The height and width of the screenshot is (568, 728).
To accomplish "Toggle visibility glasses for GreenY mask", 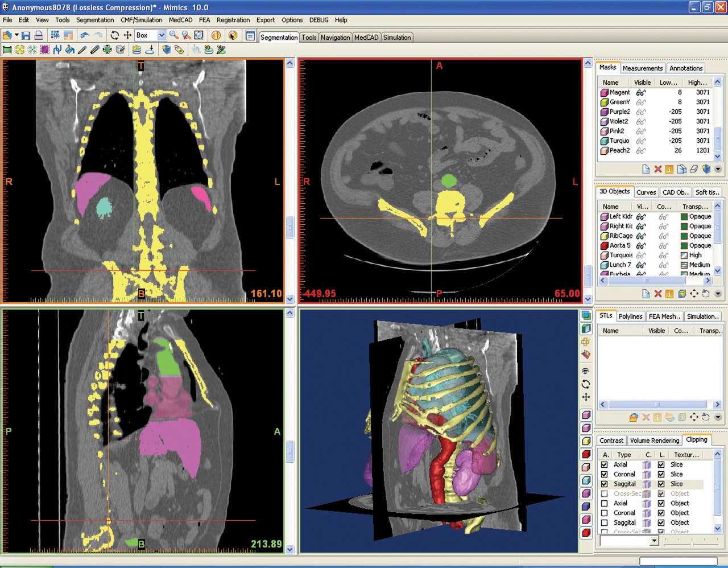I will [x=641, y=102].
